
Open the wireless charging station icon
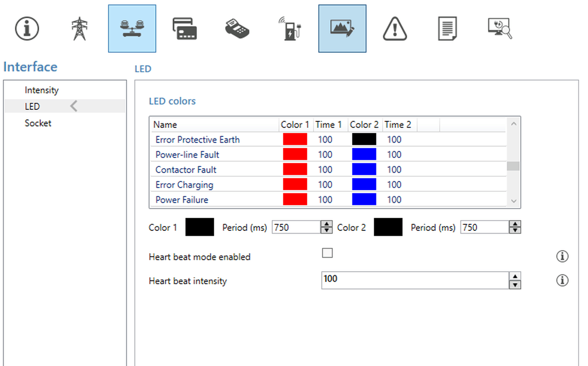coord(290,29)
